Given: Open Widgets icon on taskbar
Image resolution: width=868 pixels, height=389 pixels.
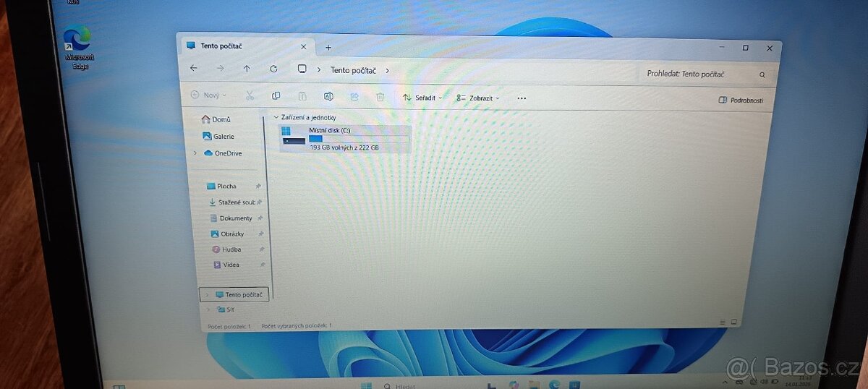Looking at the screenshot, I should [x=119, y=387].
